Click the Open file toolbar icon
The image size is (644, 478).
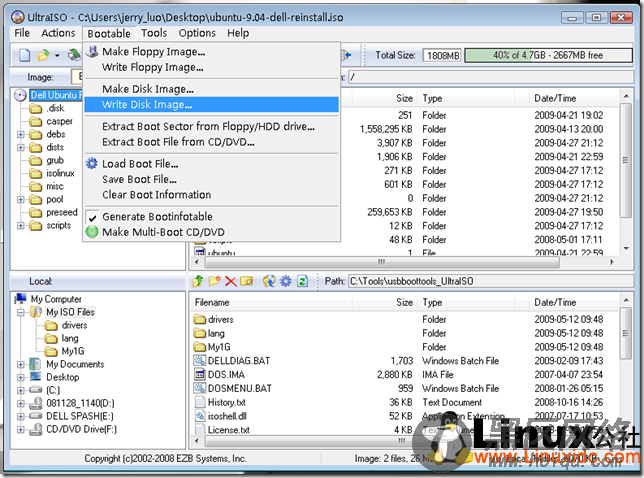pyautogui.click(x=44, y=55)
